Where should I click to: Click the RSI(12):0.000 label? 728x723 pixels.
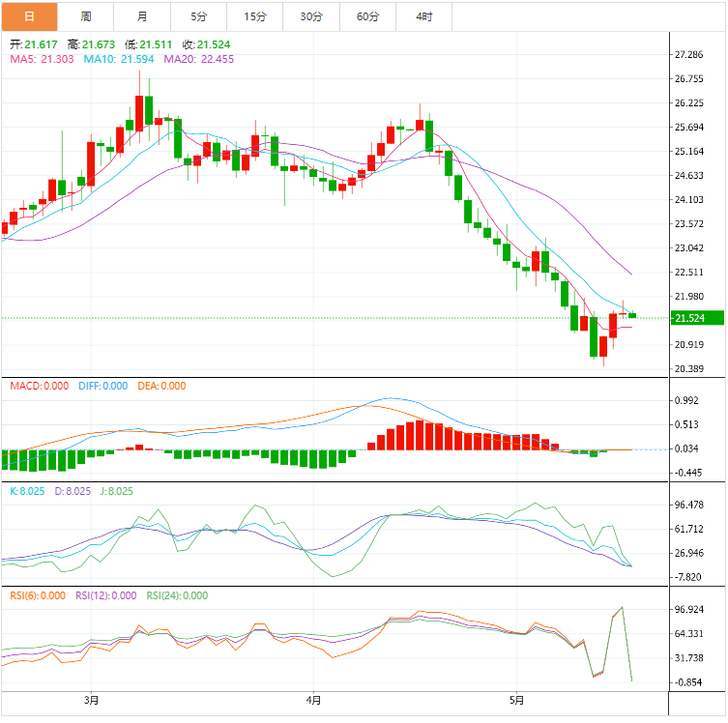[x=105, y=595]
